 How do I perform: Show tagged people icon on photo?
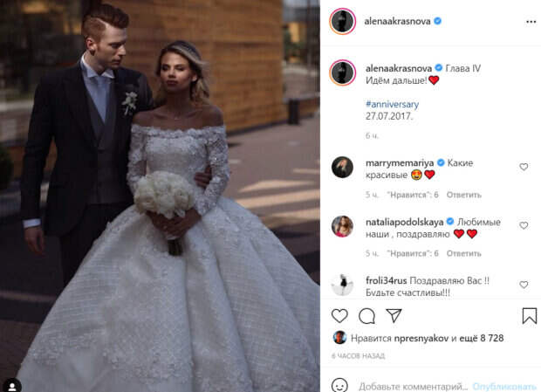[x=12, y=385]
